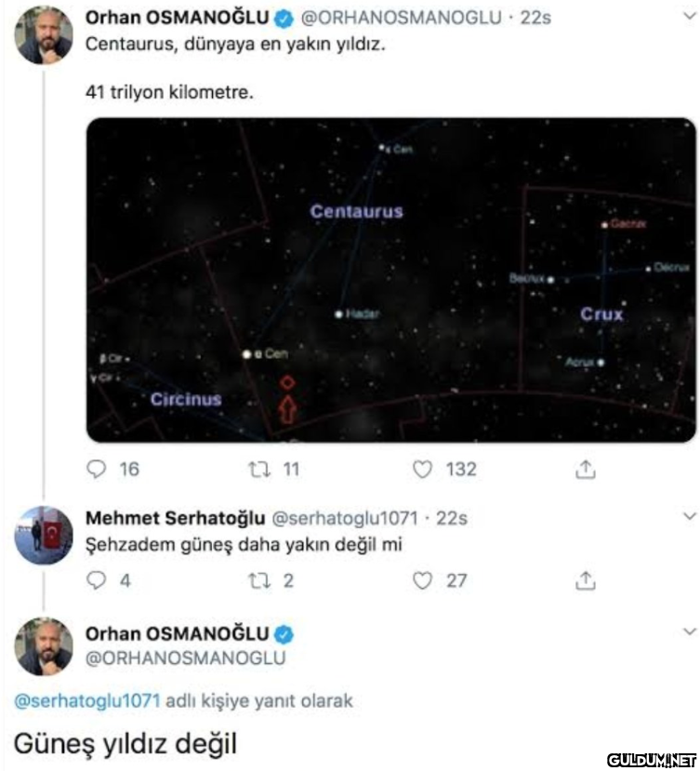Screen dimensions: 700x771
Task: Reply to Mehmet Serhatoğlu's tweet
Action: pyautogui.click(x=96, y=580)
